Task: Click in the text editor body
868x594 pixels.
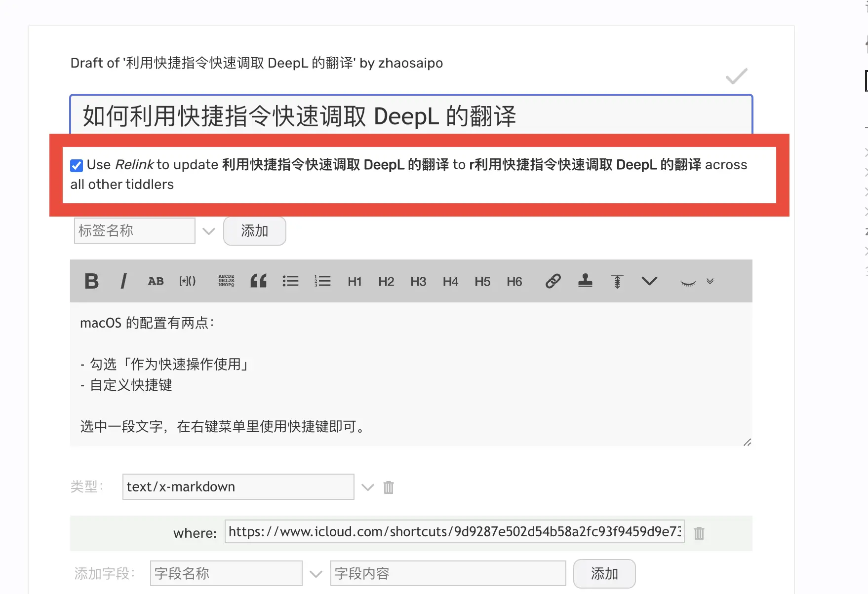Action: (411, 374)
